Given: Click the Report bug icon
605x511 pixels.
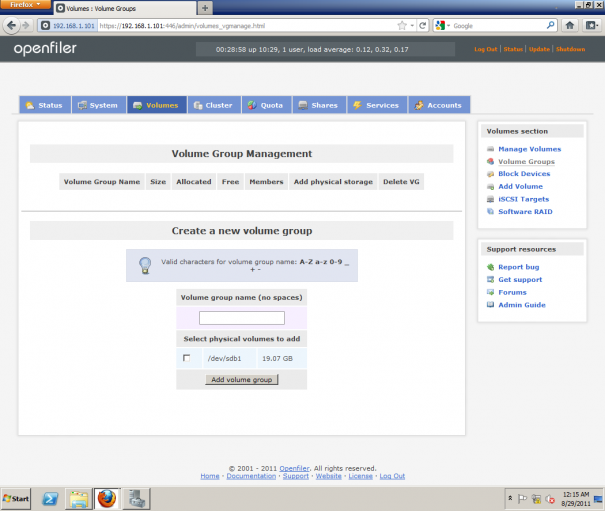Looking at the screenshot, I should (x=490, y=267).
